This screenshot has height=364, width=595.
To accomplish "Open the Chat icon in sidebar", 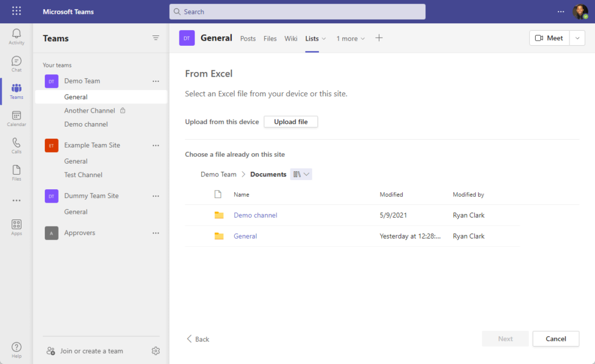I will [16, 64].
